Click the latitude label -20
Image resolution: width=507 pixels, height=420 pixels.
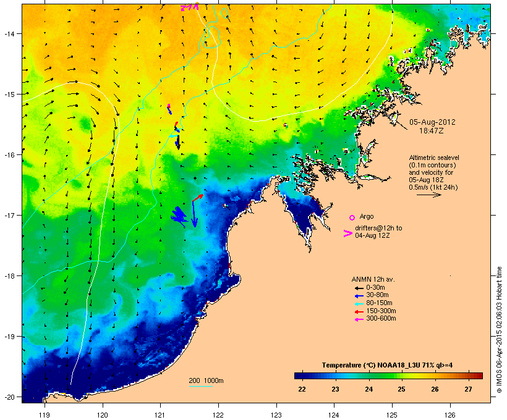pos(9,397)
